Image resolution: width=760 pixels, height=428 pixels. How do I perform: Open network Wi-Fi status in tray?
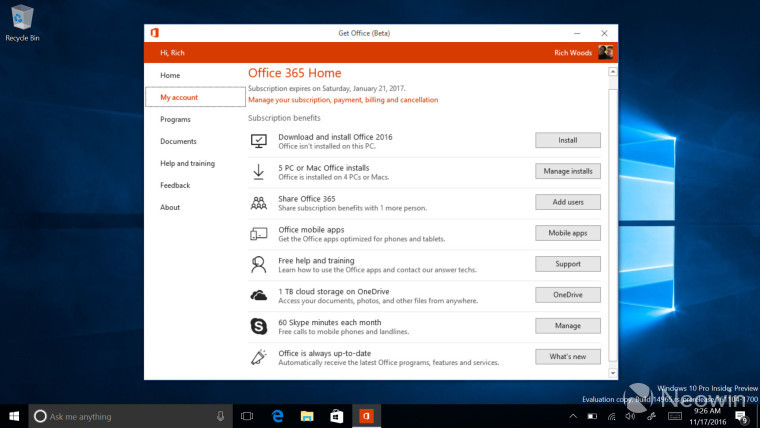(612, 416)
